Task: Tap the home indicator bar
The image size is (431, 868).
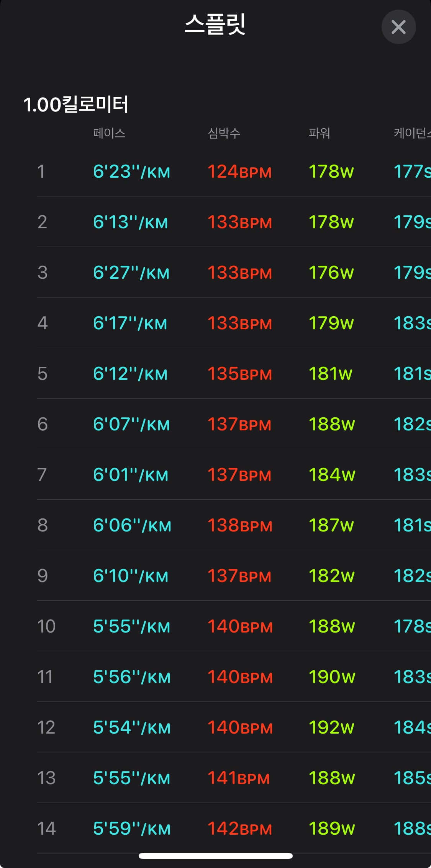Action: [215, 856]
